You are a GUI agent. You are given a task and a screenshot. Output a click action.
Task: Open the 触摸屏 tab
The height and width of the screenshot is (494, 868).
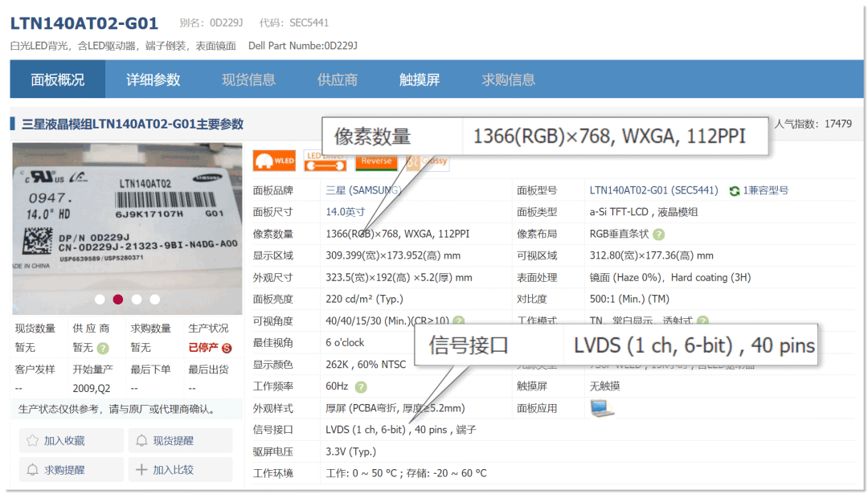[x=419, y=80]
